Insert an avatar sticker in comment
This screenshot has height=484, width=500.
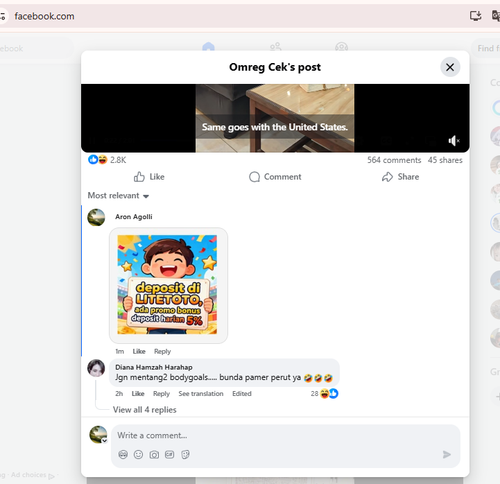pyautogui.click(x=123, y=454)
